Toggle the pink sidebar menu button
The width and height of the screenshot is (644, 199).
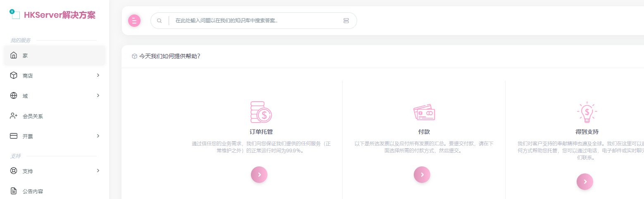[x=134, y=21]
